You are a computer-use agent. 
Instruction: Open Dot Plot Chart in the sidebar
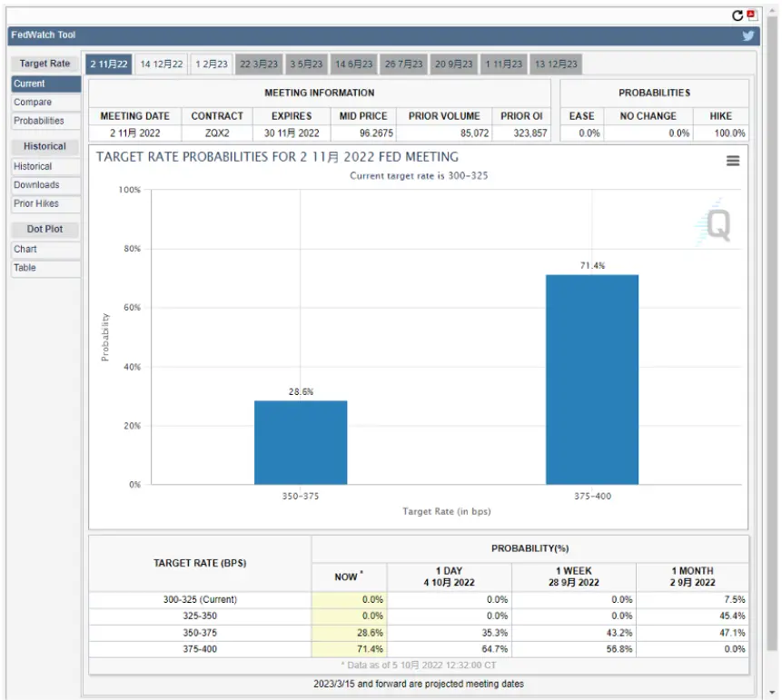(46, 250)
